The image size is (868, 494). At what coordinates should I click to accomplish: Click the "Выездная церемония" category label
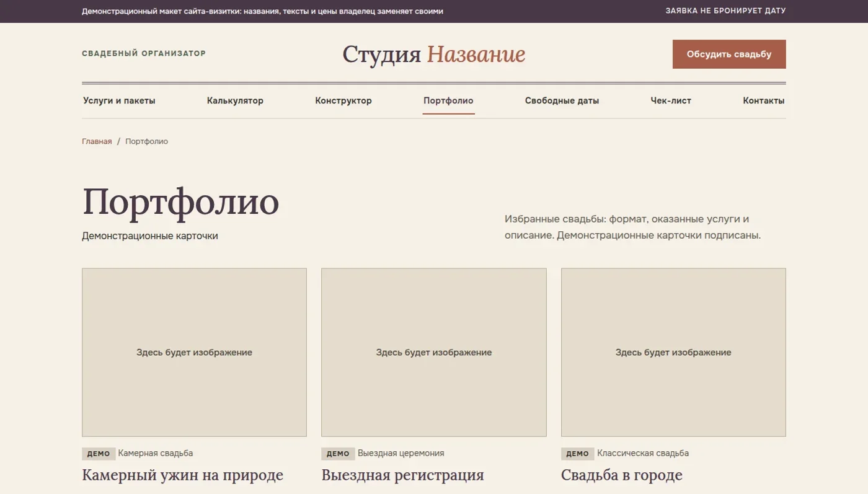pos(401,453)
